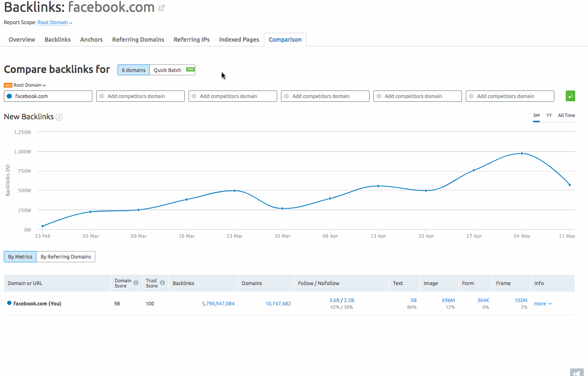Click the referring domains count 10,747,682

(278, 303)
